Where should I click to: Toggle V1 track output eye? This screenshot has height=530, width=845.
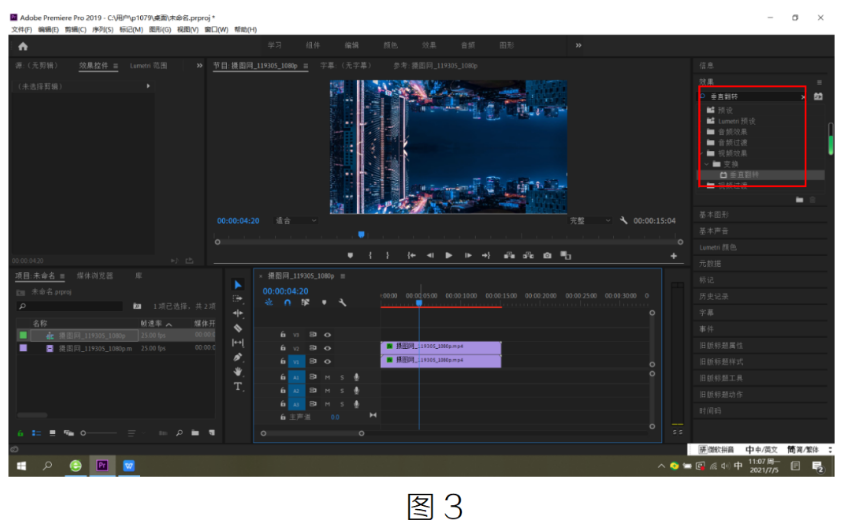(x=327, y=362)
